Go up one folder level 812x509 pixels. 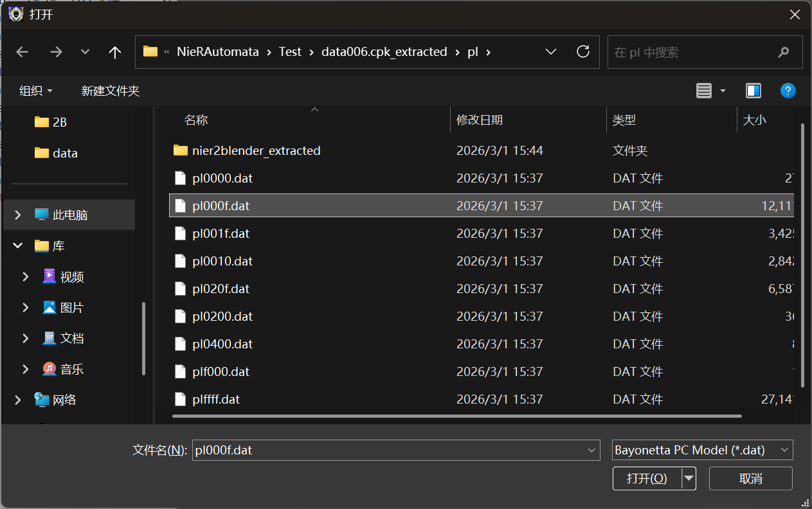coord(115,52)
